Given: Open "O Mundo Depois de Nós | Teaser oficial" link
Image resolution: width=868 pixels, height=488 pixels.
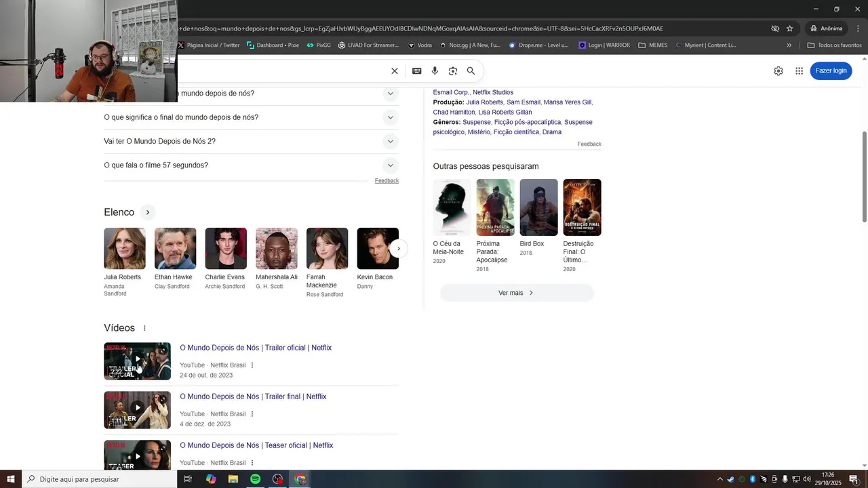Looking at the screenshot, I should click(256, 445).
